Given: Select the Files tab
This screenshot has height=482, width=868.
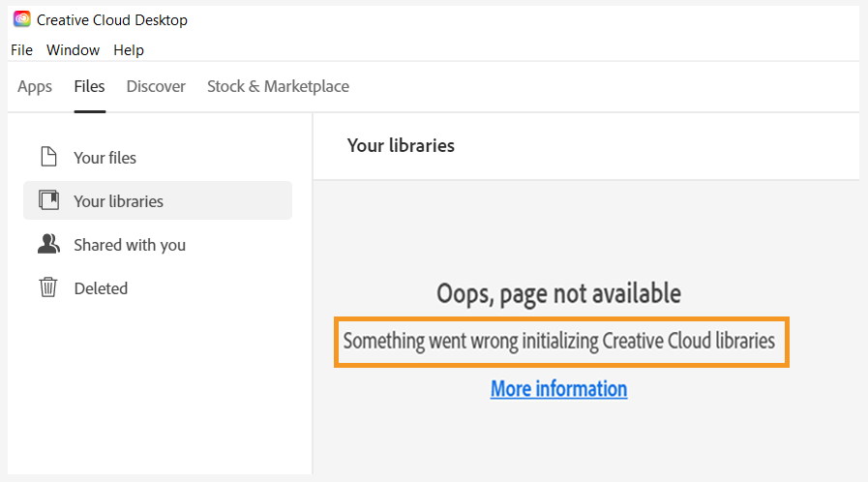Looking at the screenshot, I should [89, 86].
